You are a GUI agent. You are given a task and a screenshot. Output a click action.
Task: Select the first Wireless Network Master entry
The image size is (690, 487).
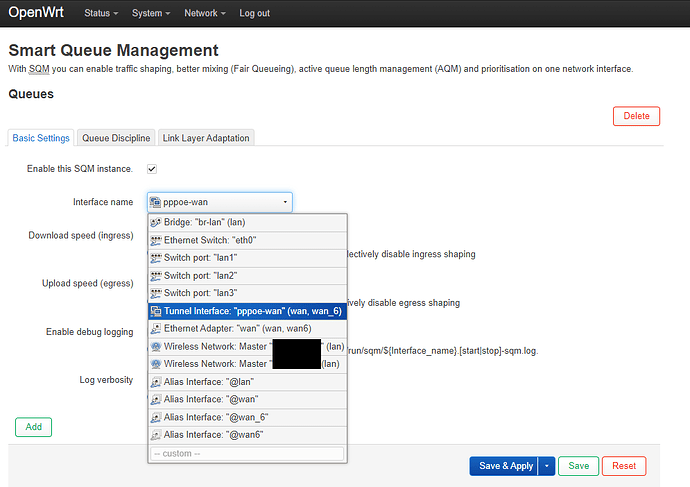(248, 347)
